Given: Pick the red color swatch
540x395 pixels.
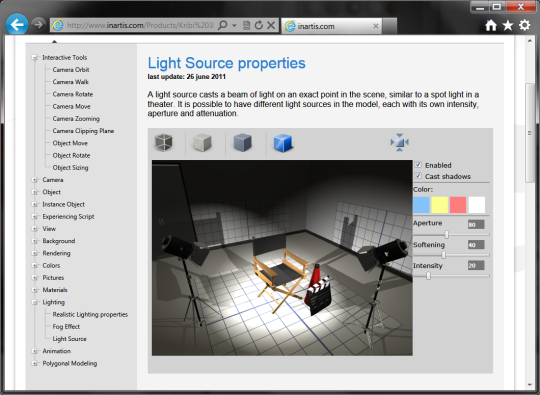Looking at the screenshot, I should point(458,205).
